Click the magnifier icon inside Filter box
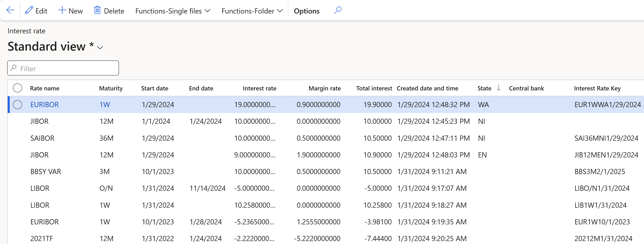The height and width of the screenshot is (244, 644). [x=14, y=68]
